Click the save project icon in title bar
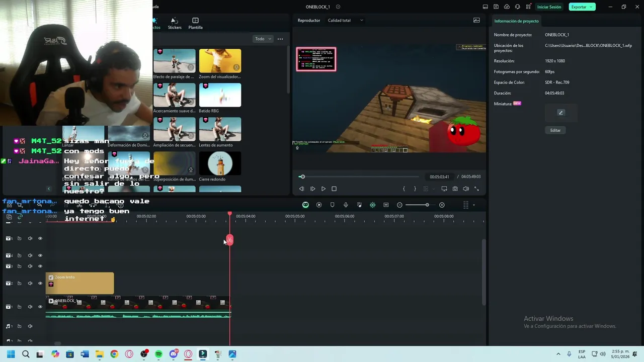The image size is (644, 362). [496, 7]
